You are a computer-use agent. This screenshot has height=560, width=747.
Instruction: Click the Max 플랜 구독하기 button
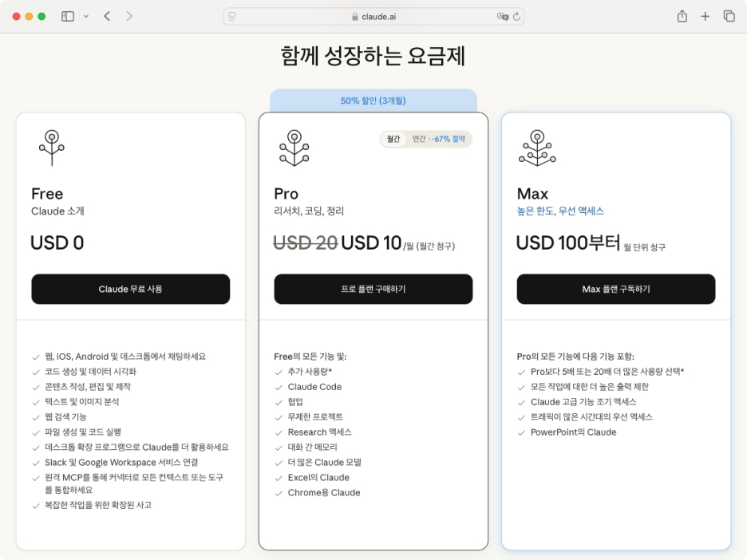[x=616, y=289]
